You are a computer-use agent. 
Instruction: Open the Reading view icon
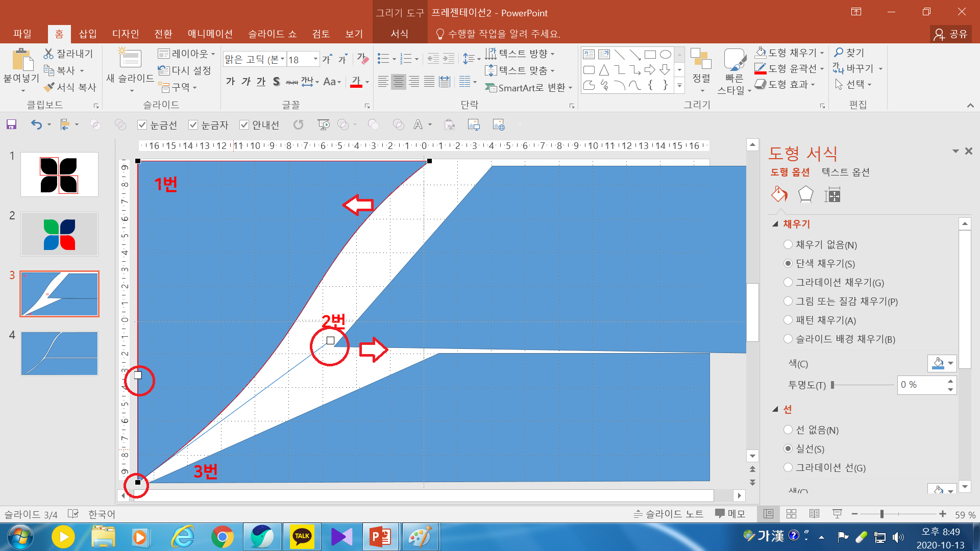point(814,514)
